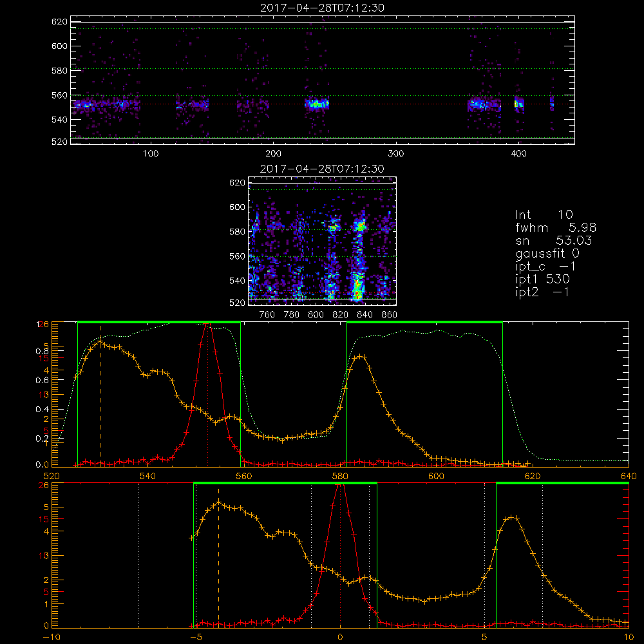
Task: Click the 400 tick label on top panel x-axis
Action: coord(518,154)
